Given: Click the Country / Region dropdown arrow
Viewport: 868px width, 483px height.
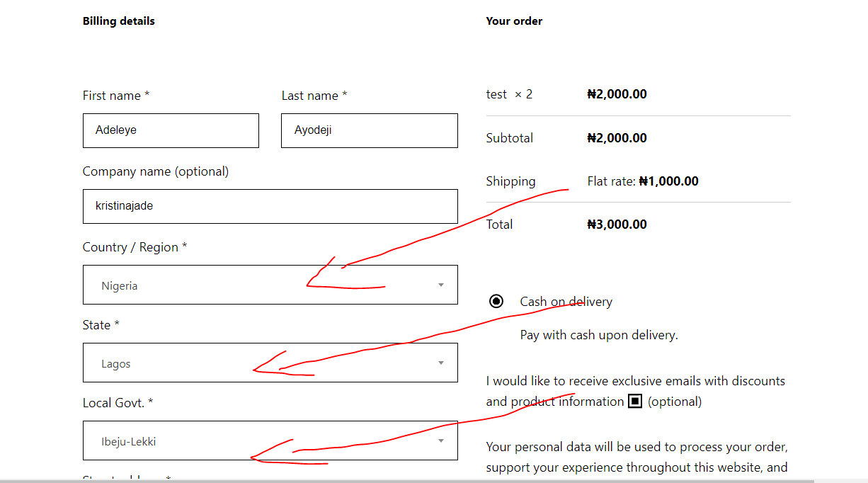Looking at the screenshot, I should pyautogui.click(x=440, y=285).
